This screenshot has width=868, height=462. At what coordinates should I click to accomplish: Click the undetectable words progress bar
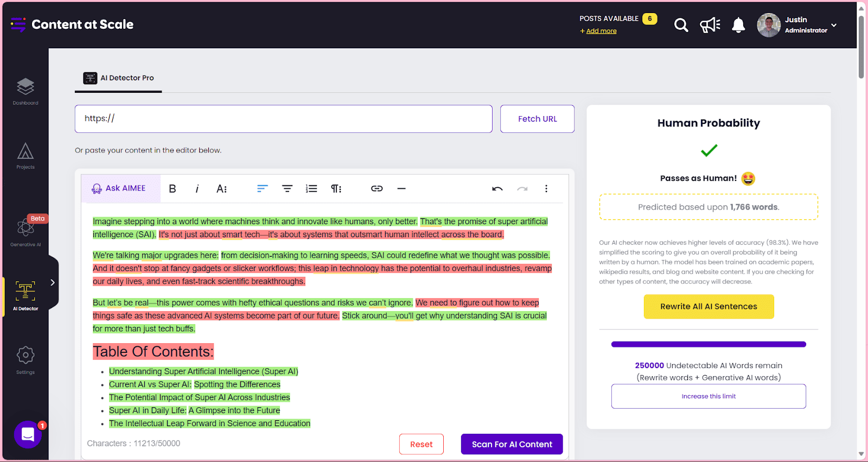click(x=709, y=344)
